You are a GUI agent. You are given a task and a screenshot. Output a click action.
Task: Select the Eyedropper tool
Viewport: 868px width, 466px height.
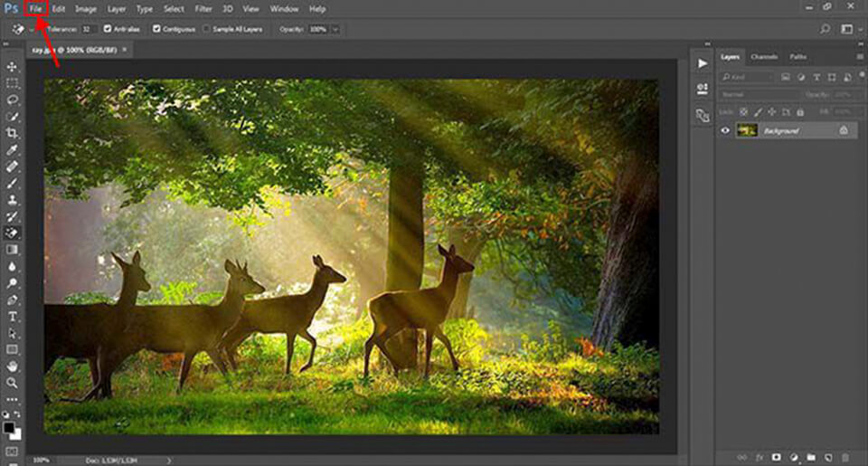click(x=12, y=149)
